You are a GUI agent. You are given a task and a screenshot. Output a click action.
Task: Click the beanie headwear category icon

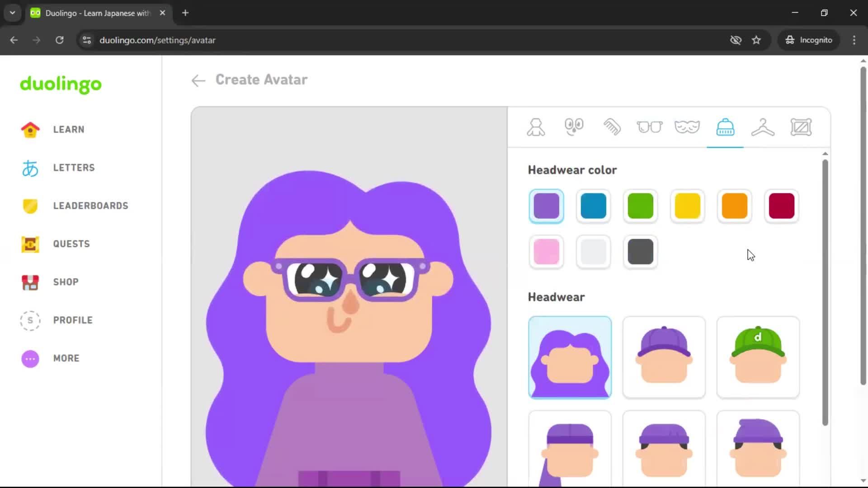(x=725, y=127)
